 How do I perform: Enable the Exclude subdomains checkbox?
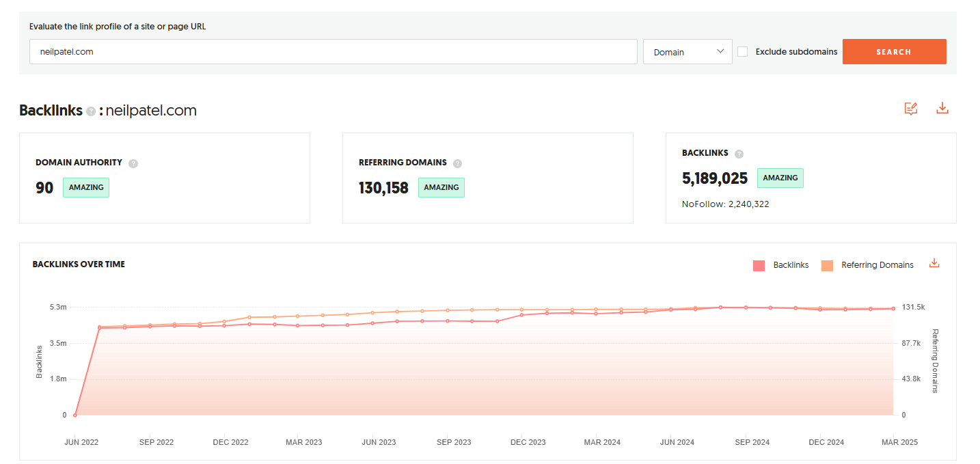click(743, 52)
